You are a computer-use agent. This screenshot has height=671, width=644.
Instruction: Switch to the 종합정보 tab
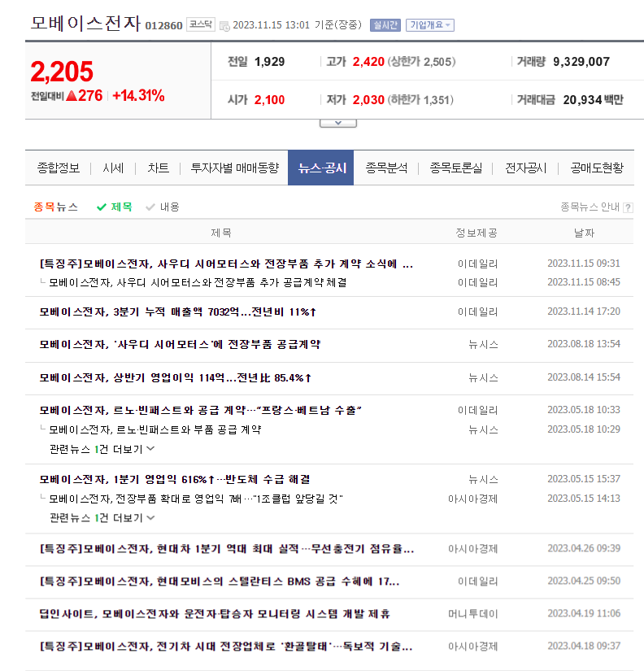[x=59, y=168]
